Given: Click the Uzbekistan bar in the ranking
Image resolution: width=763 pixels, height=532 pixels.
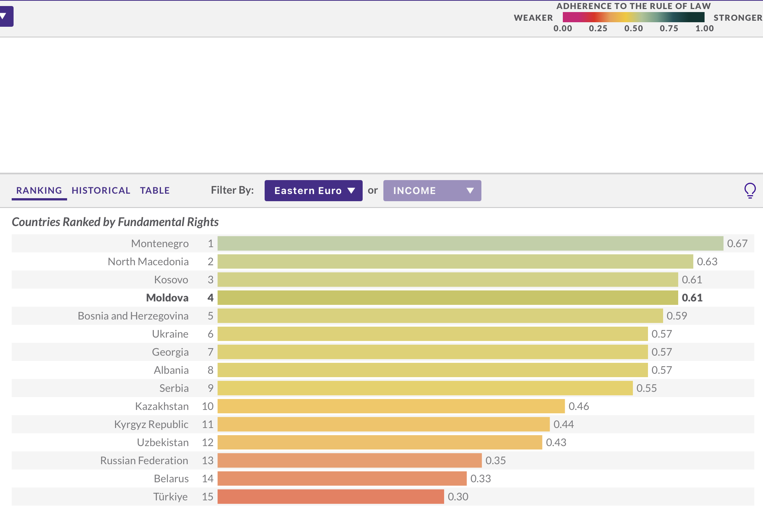Looking at the screenshot, I should coord(380,442).
